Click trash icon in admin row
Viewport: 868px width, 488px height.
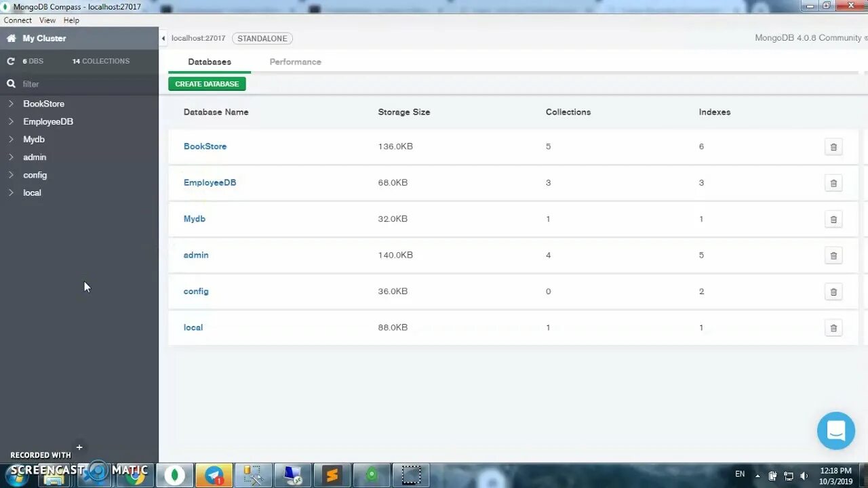click(833, 256)
